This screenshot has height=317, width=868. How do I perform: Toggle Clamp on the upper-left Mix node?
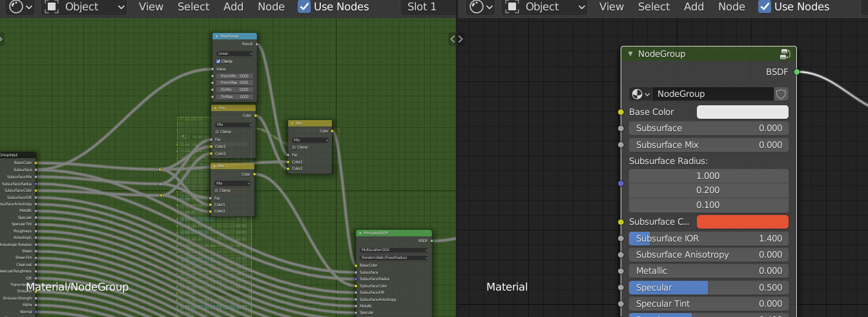(218, 131)
